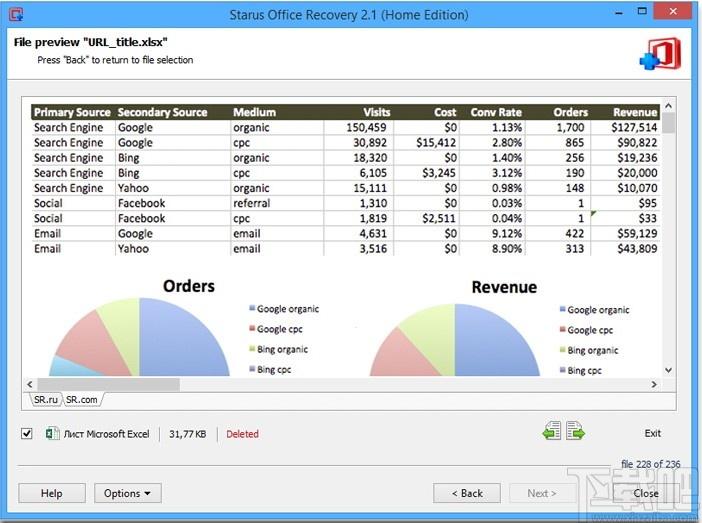Click the Help button
This screenshot has width=702, height=523.
click(52, 493)
